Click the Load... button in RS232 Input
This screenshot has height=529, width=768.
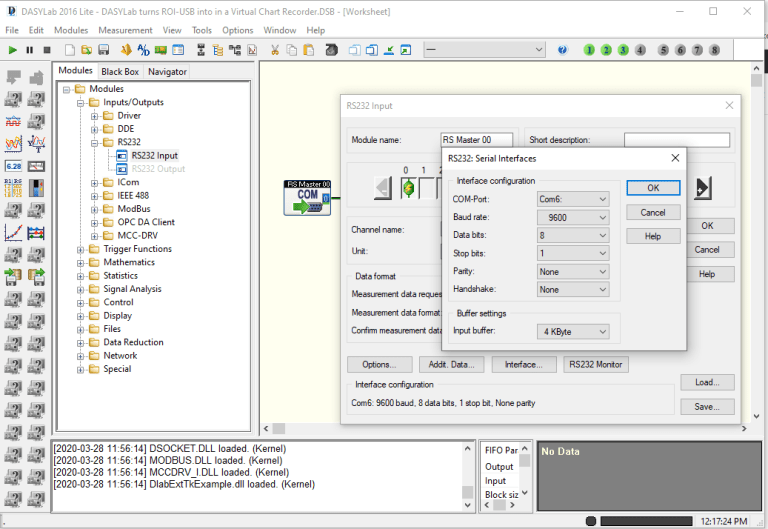tap(707, 383)
